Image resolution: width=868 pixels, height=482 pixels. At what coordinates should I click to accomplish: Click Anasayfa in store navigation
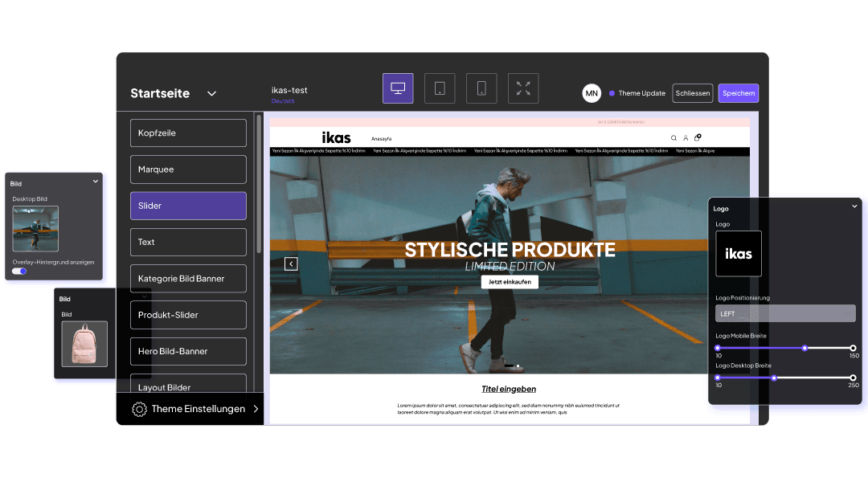click(382, 139)
